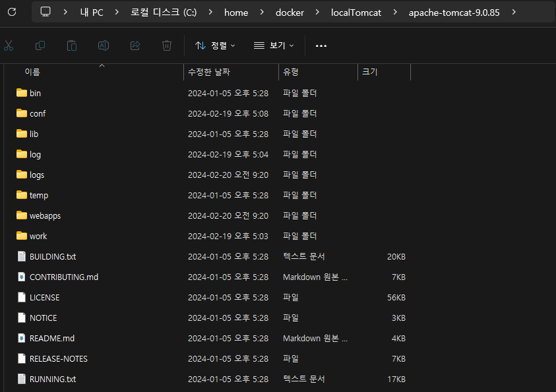Click logs modified date 2024-02-20 오전 9:20
556x392 pixels.
[228, 175]
